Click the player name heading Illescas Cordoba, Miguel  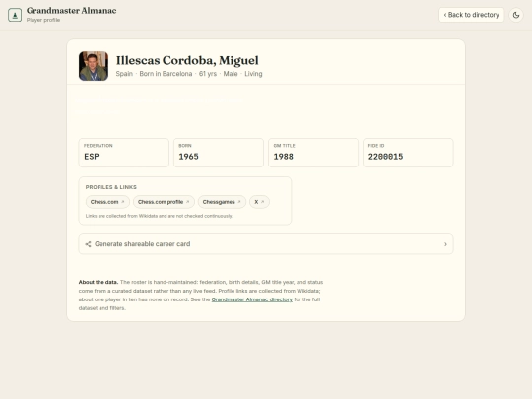click(187, 60)
